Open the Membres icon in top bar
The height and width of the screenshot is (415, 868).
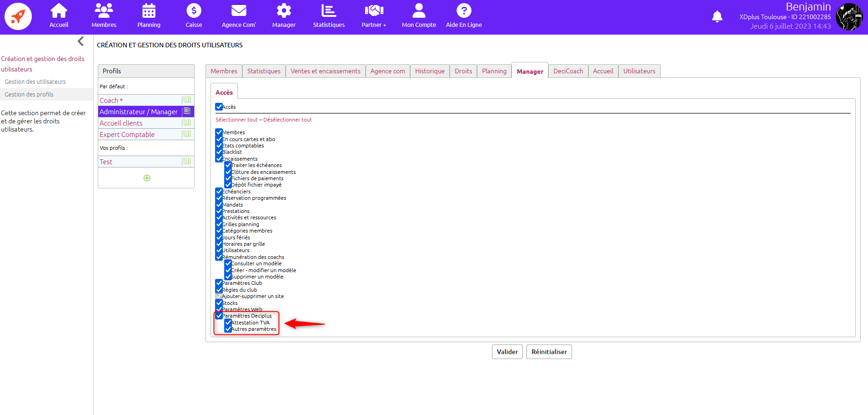[104, 11]
